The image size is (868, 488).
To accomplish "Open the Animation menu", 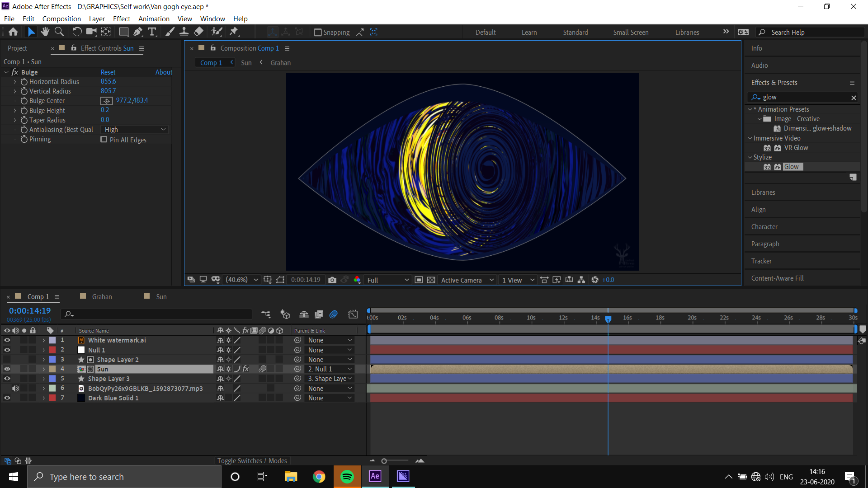I will (154, 19).
